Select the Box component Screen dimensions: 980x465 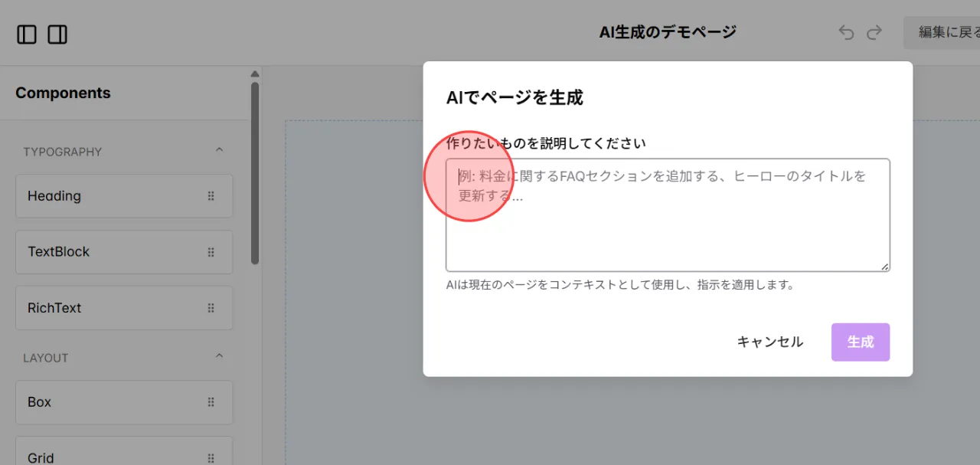coord(124,402)
